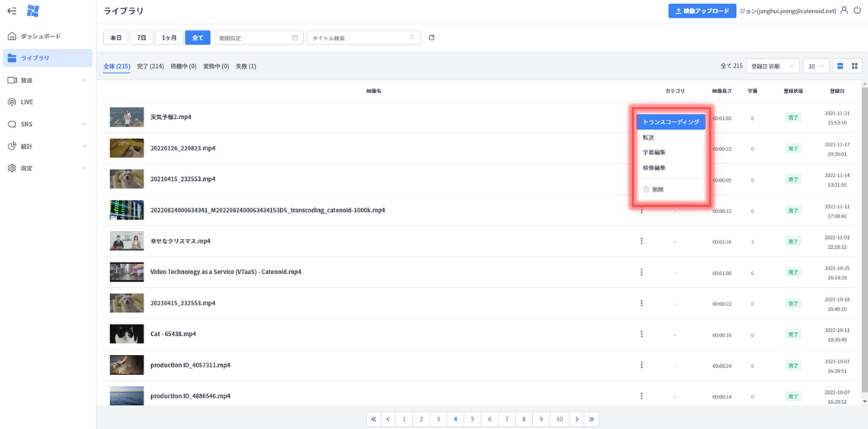
Task: Switch to grid view layout
Action: (x=855, y=66)
